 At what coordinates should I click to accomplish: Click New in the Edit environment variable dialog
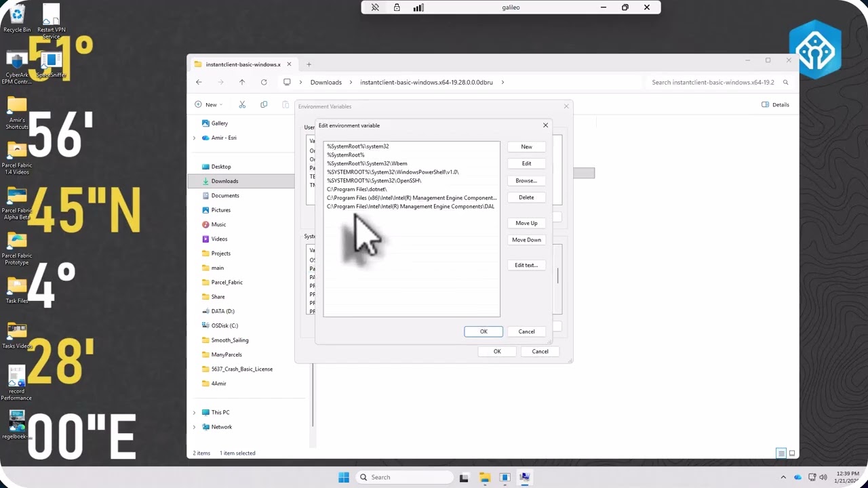tap(526, 146)
